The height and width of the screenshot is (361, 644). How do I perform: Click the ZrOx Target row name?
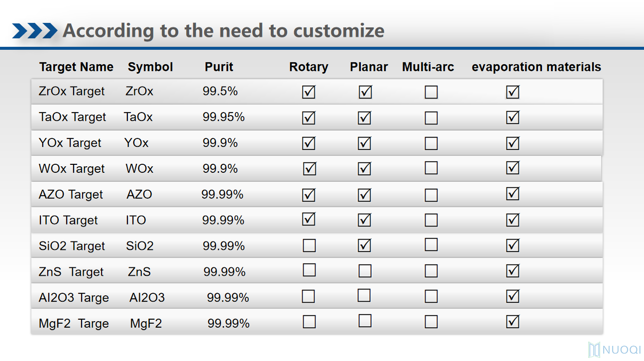point(72,91)
